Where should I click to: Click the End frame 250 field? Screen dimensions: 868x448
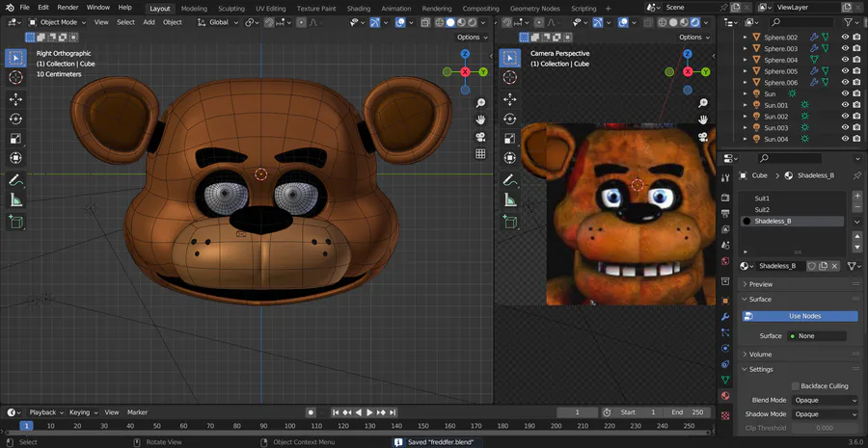[688, 412]
